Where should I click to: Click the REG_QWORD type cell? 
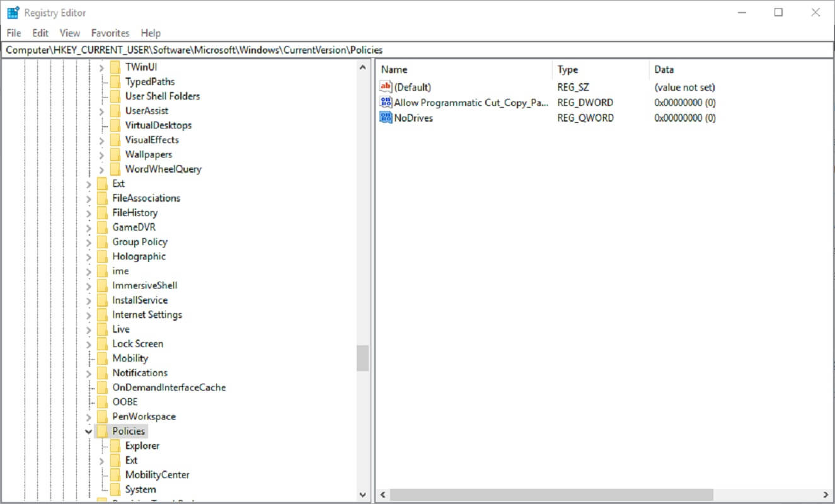(585, 118)
